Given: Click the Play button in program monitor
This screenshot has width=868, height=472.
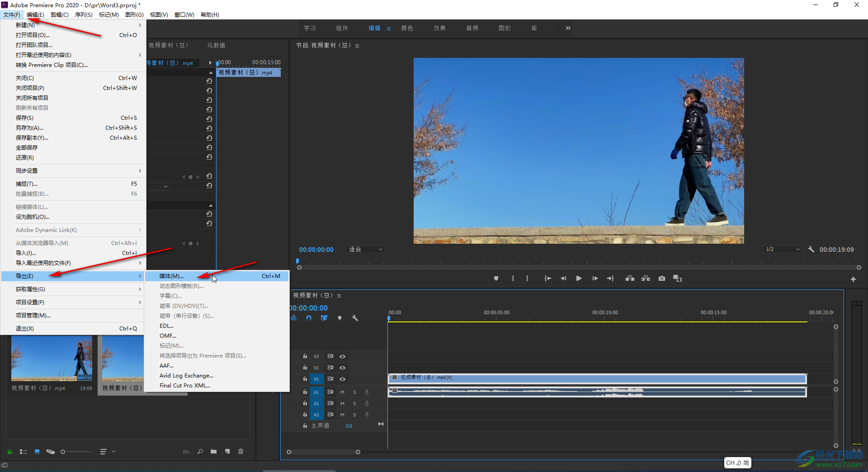Looking at the screenshot, I should tap(579, 278).
